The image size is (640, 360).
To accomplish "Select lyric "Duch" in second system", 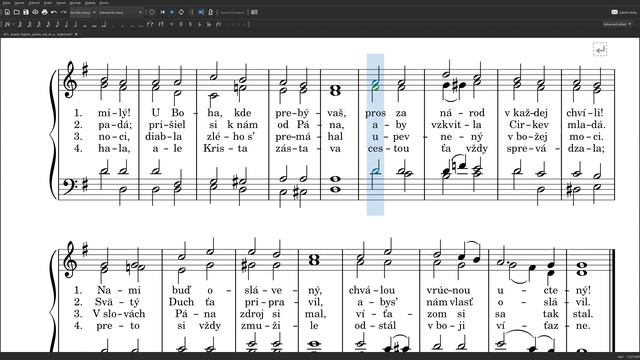I will [181, 302].
